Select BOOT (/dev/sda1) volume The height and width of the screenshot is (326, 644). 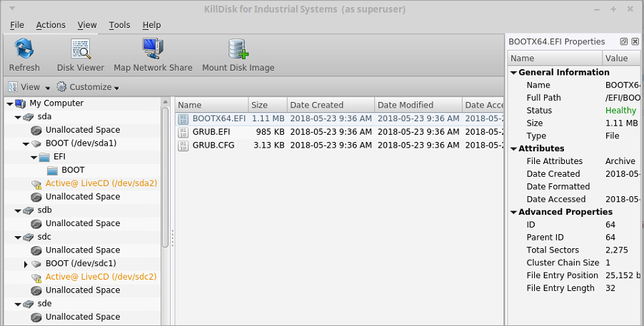click(81, 143)
